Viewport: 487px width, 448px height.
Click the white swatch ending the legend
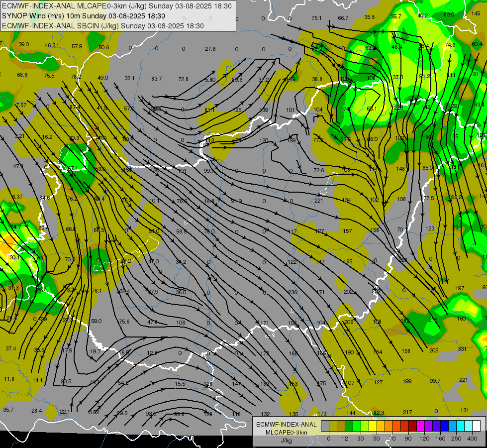[477, 426]
